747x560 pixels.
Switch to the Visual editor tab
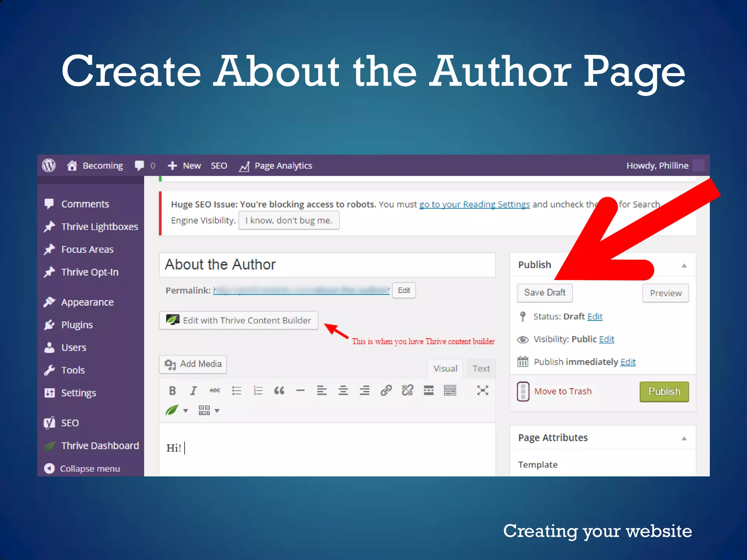[x=445, y=369]
